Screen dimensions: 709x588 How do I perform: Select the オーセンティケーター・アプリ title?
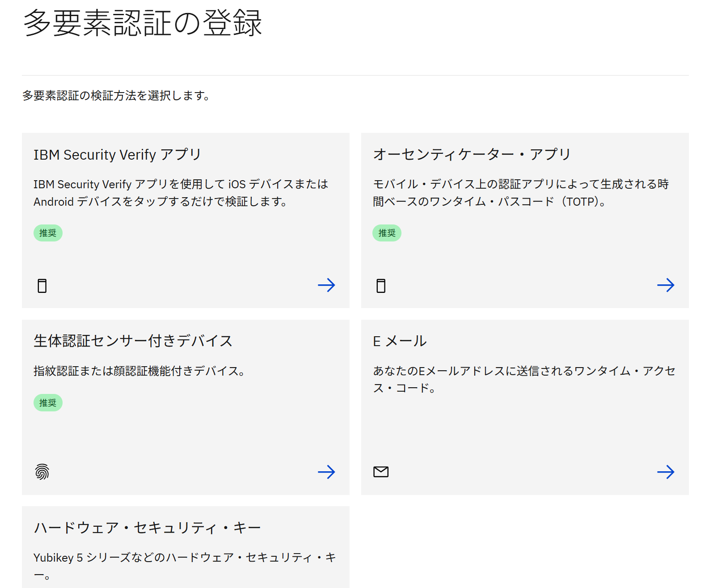point(472,154)
